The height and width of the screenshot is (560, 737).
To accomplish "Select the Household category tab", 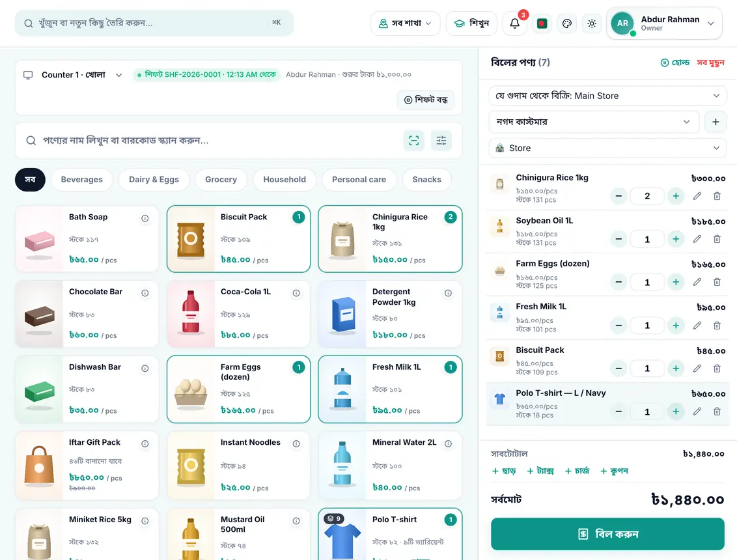I will 285,180.
